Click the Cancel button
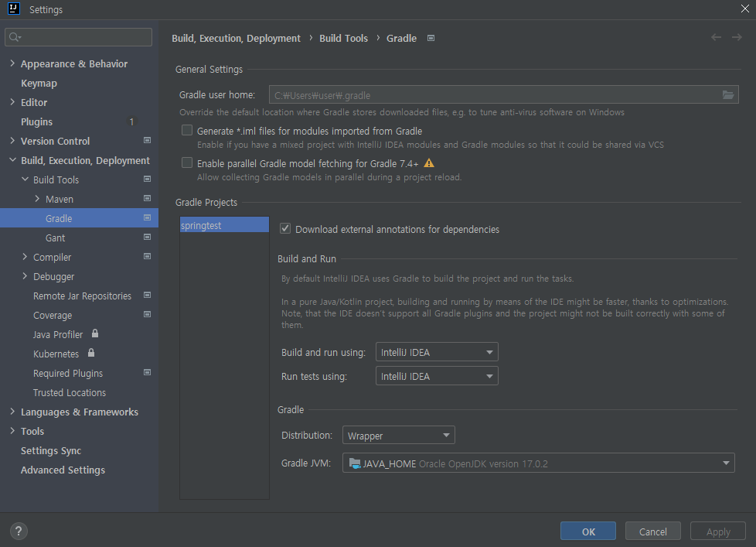 point(653,531)
